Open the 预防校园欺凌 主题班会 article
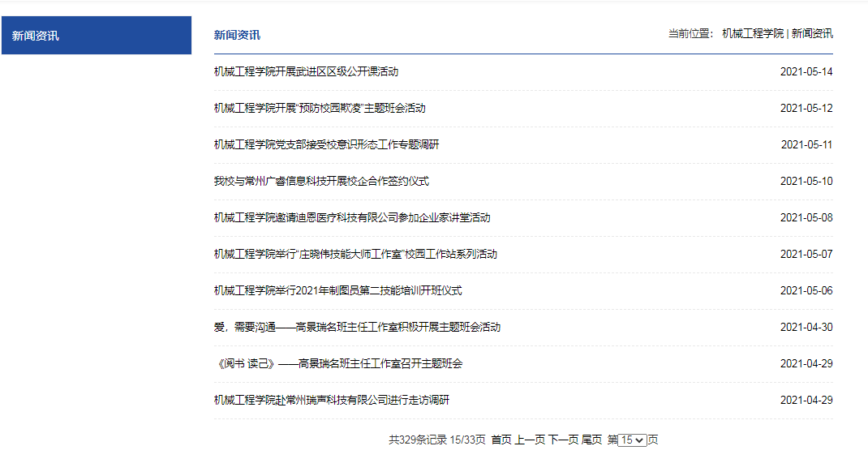The width and height of the screenshot is (868, 459). click(320, 108)
